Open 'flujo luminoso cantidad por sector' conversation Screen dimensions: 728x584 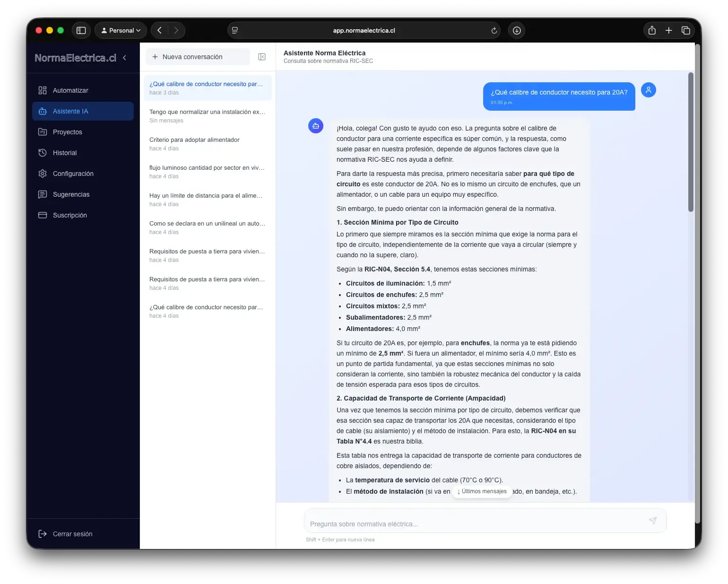tap(208, 172)
